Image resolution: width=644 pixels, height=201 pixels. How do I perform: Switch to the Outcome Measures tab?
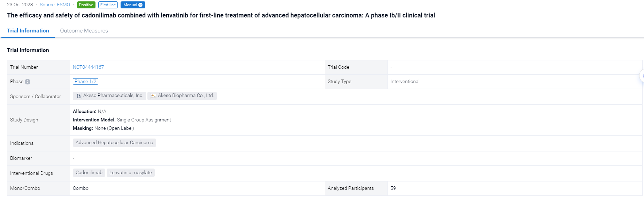coord(84,31)
